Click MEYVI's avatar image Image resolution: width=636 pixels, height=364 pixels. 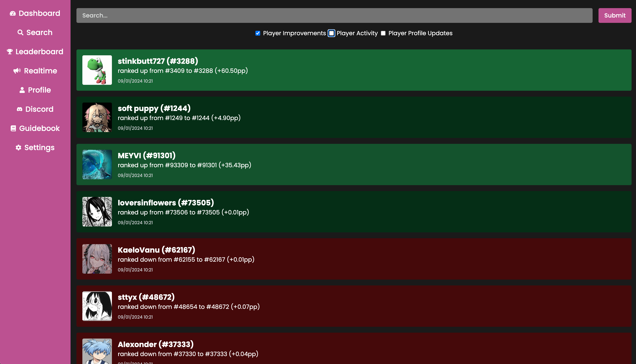click(x=97, y=164)
